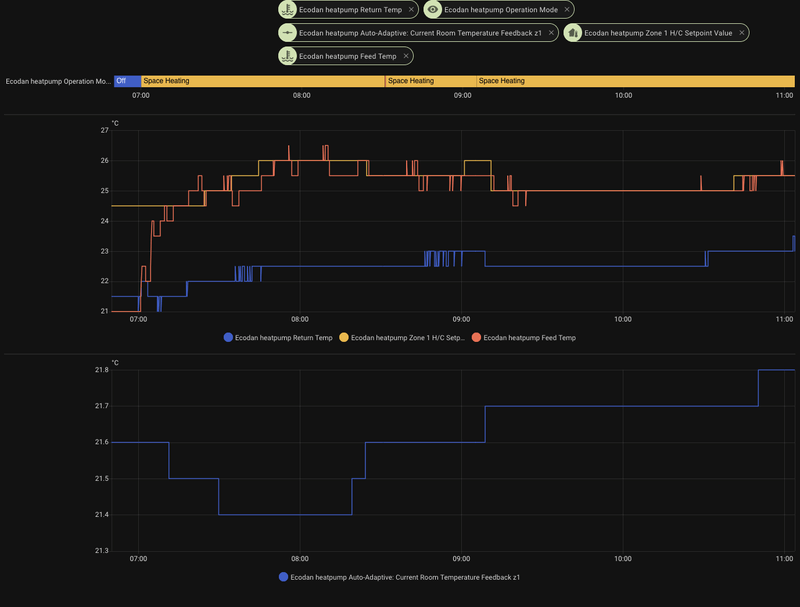Click the Ecodan heatpump Operation Mo... row label
Viewport: 800px width, 607px height.
(58, 81)
